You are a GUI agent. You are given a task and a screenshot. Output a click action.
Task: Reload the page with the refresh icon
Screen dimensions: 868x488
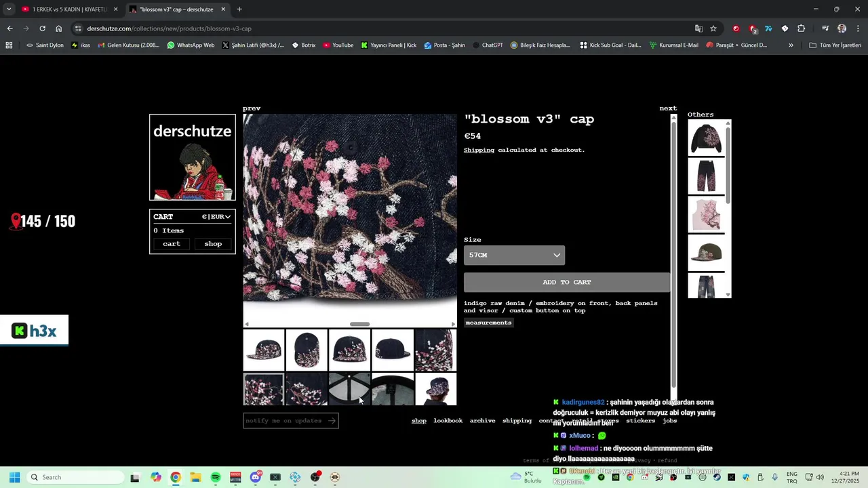click(42, 28)
